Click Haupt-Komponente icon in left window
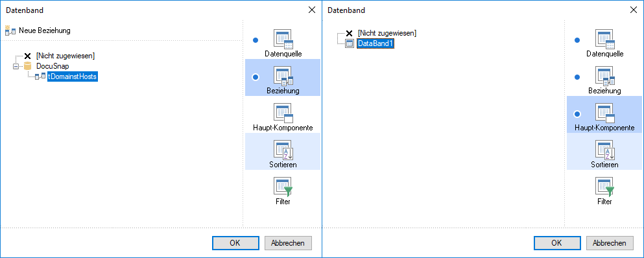This screenshot has width=644, height=258. coord(283,113)
